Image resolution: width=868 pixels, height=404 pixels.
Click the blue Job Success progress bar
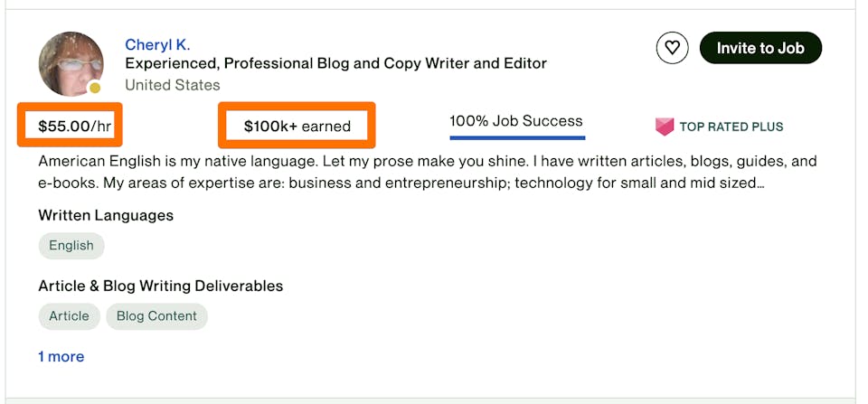517,138
